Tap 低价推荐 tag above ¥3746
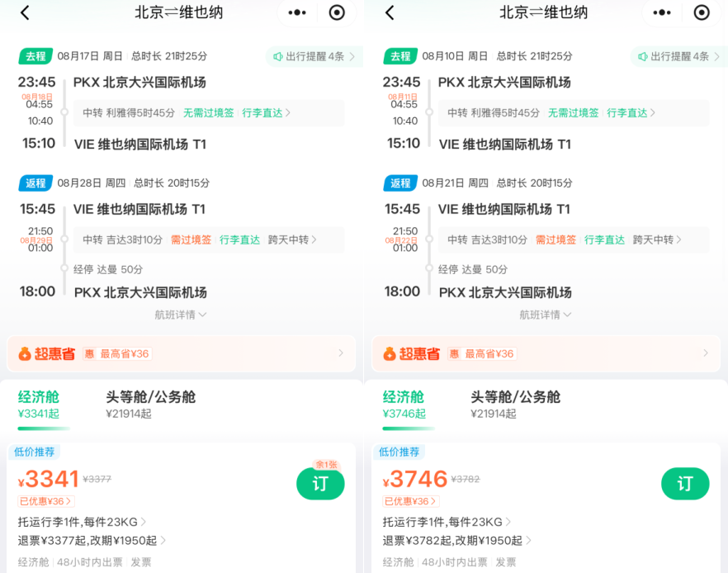 point(399,452)
